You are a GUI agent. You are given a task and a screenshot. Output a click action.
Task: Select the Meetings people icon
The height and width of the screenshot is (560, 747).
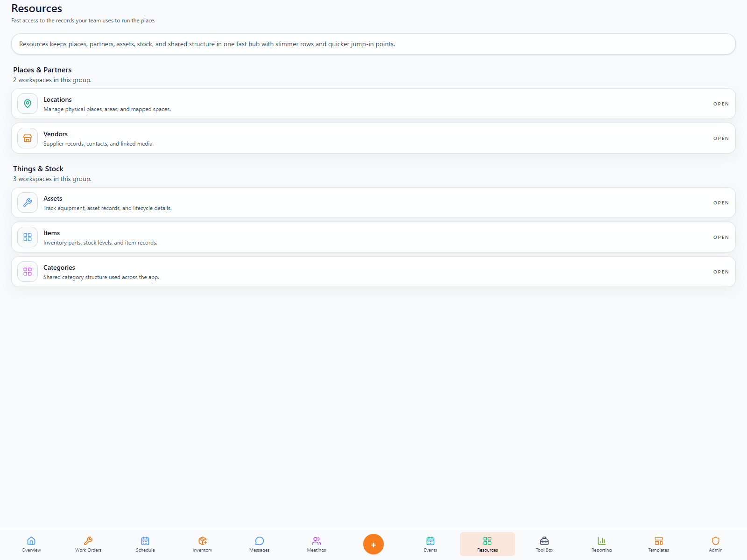[x=316, y=540]
